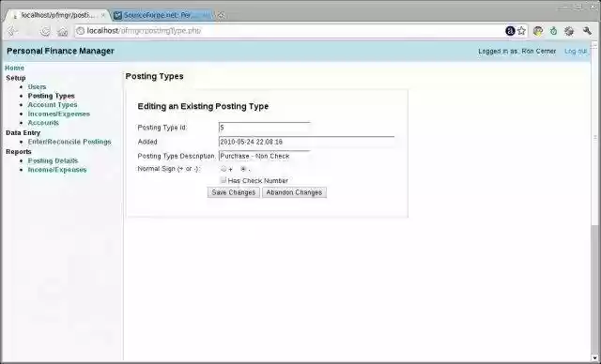The width and height of the screenshot is (601, 364).
Task: Select the localhost/pfmgr posting tab
Action: coord(57,15)
